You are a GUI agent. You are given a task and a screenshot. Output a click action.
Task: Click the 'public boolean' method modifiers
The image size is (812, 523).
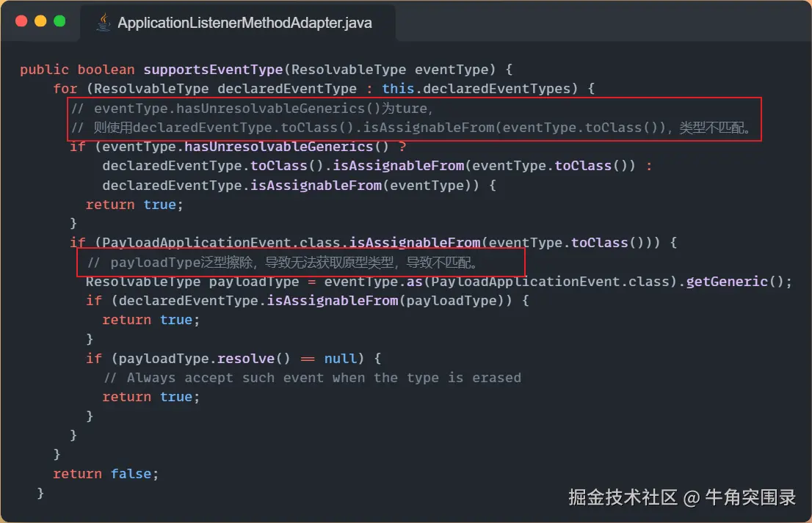point(77,70)
